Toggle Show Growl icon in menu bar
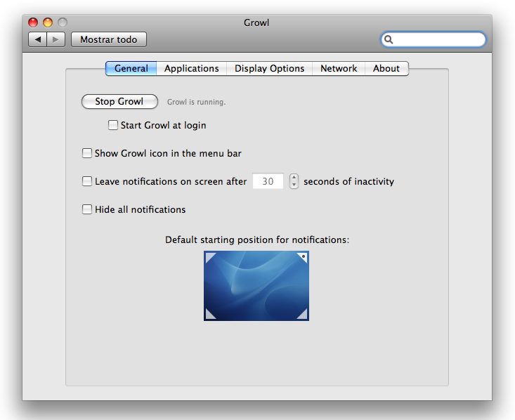This screenshot has height=420, width=515. point(86,153)
